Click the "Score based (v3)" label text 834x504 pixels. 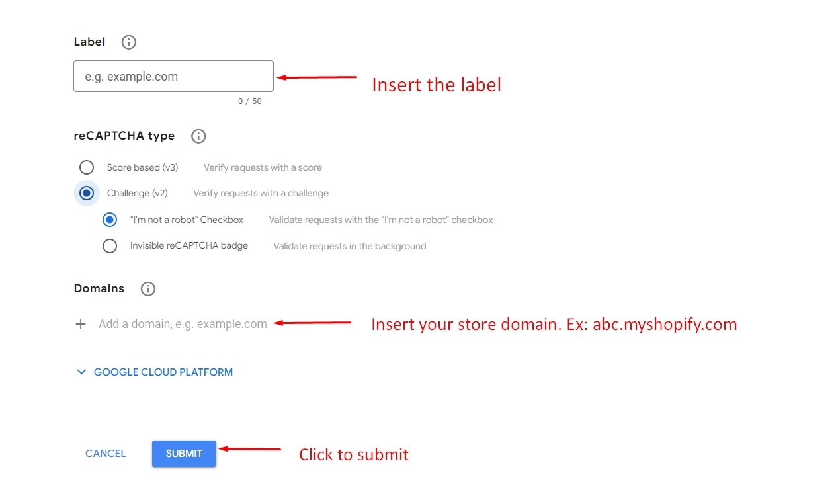[x=142, y=167]
